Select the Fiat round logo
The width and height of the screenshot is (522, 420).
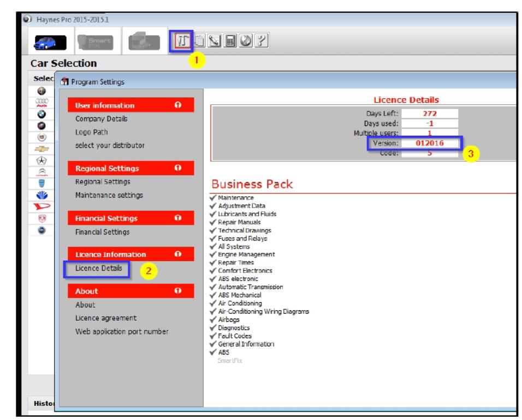point(41,230)
